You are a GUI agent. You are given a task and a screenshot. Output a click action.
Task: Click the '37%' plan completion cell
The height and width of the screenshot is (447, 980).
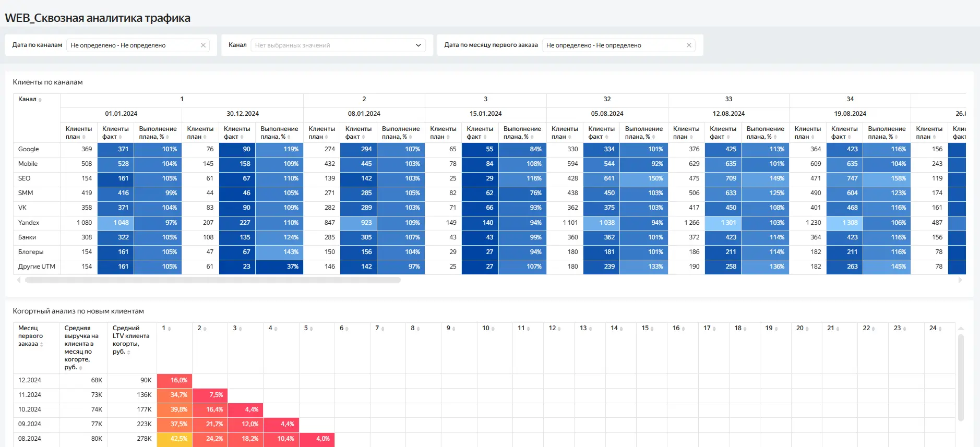(x=279, y=267)
